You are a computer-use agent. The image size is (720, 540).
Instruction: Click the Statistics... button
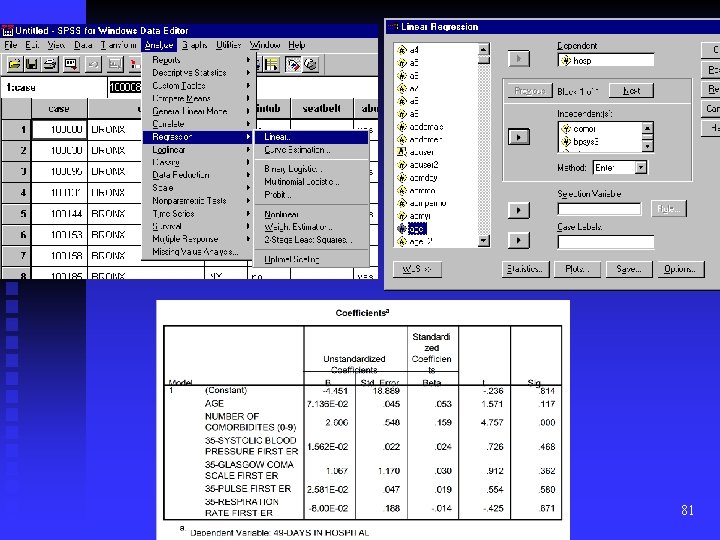point(525,269)
